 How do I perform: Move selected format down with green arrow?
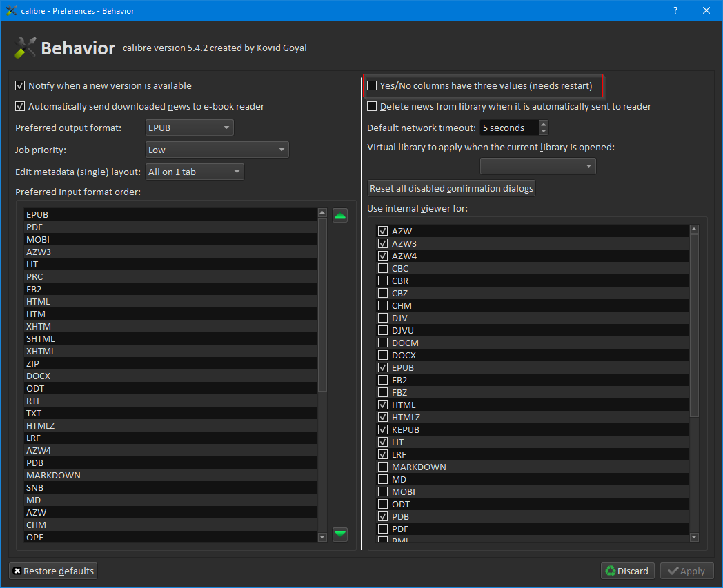(339, 534)
